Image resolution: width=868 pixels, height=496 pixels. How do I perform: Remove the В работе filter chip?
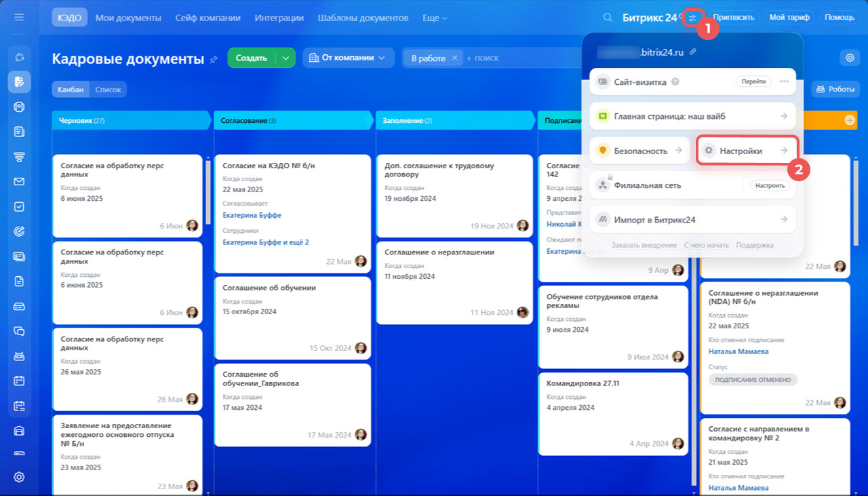tap(455, 58)
